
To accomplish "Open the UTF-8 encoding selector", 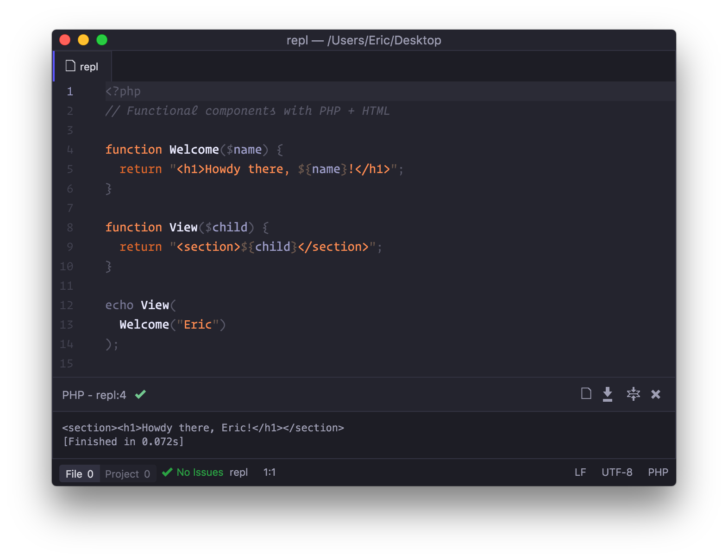I will (x=617, y=473).
